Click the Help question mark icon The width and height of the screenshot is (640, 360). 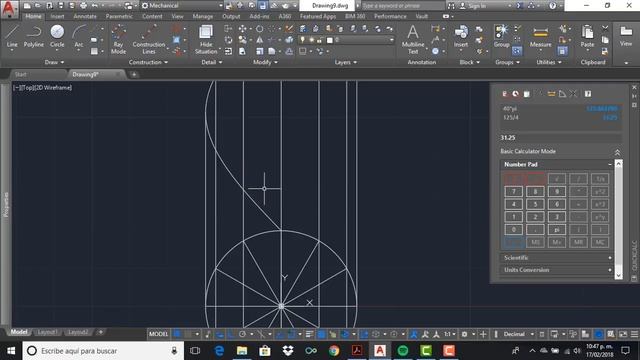click(x=553, y=6)
